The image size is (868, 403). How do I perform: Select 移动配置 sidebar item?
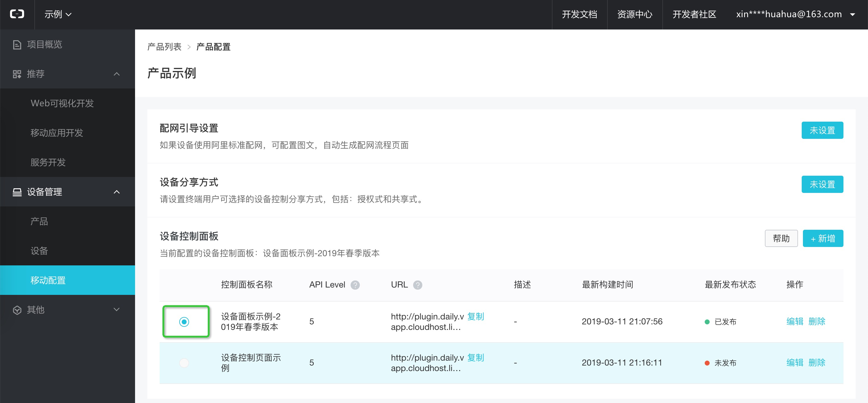tap(68, 280)
